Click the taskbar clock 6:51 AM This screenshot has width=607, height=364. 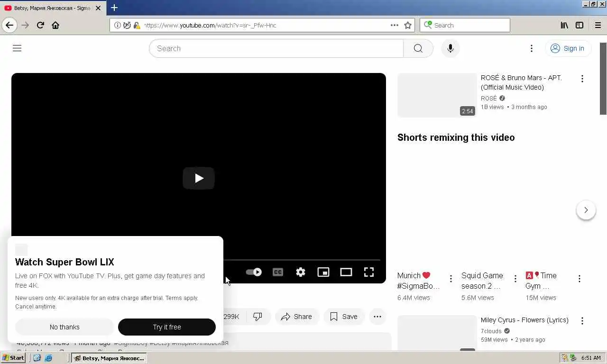click(x=591, y=358)
